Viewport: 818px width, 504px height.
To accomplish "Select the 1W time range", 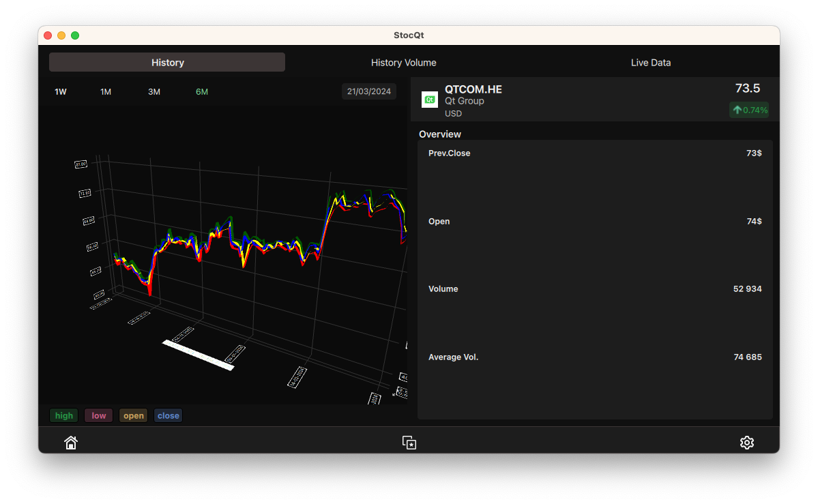I will tap(61, 91).
